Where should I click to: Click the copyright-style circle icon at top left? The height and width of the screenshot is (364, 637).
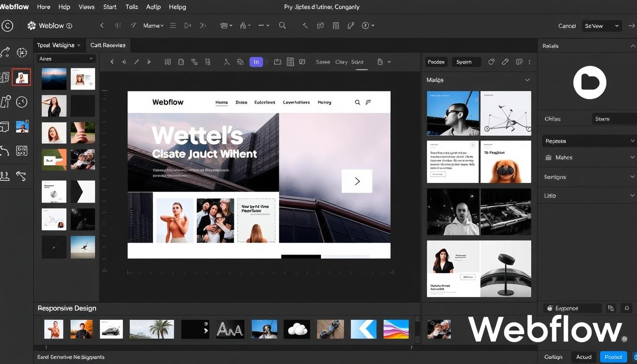(7, 26)
